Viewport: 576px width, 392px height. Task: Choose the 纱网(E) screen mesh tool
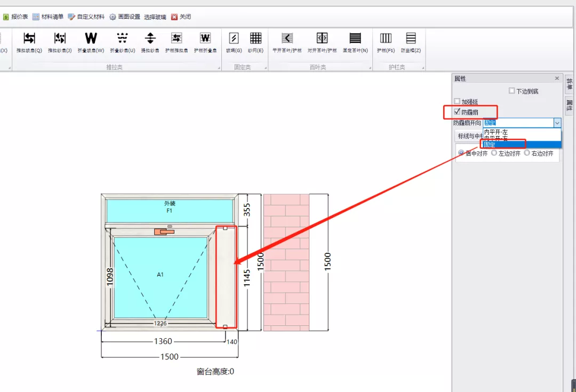256,42
